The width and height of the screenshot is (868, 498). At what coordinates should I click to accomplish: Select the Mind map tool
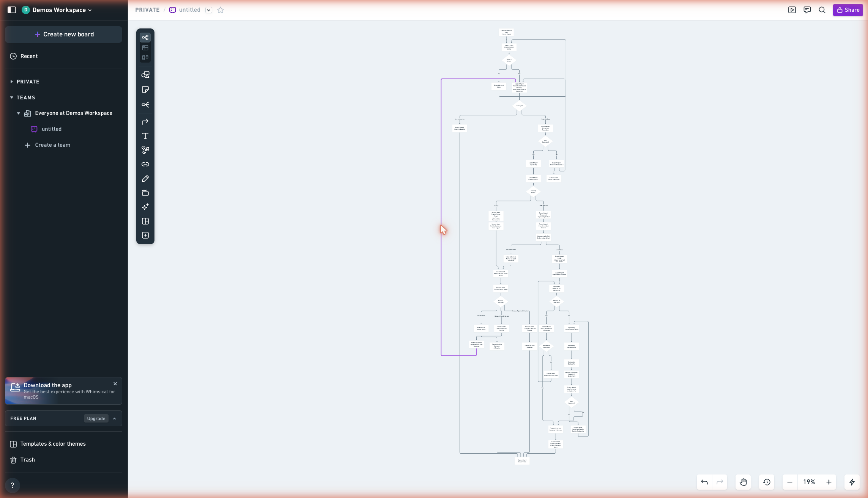click(x=145, y=105)
